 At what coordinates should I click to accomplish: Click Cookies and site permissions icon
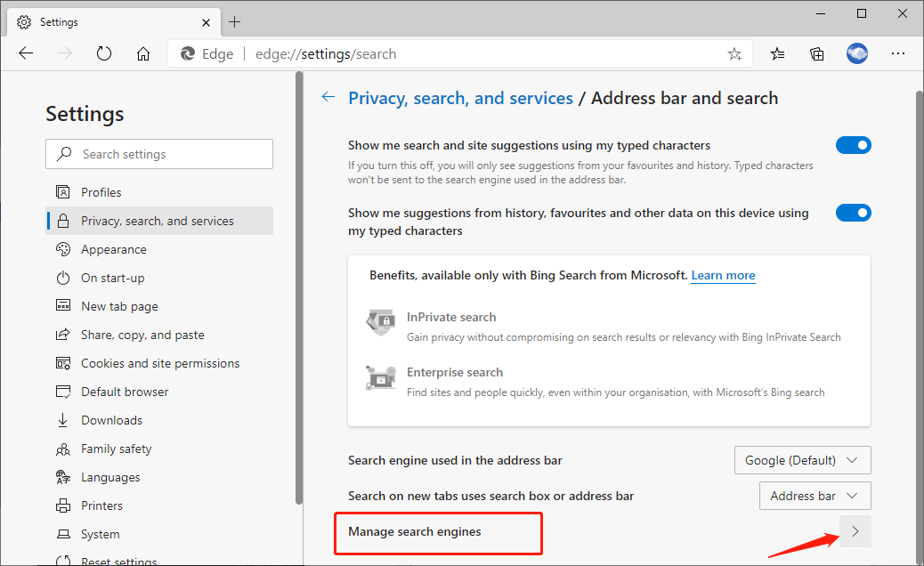click(62, 363)
